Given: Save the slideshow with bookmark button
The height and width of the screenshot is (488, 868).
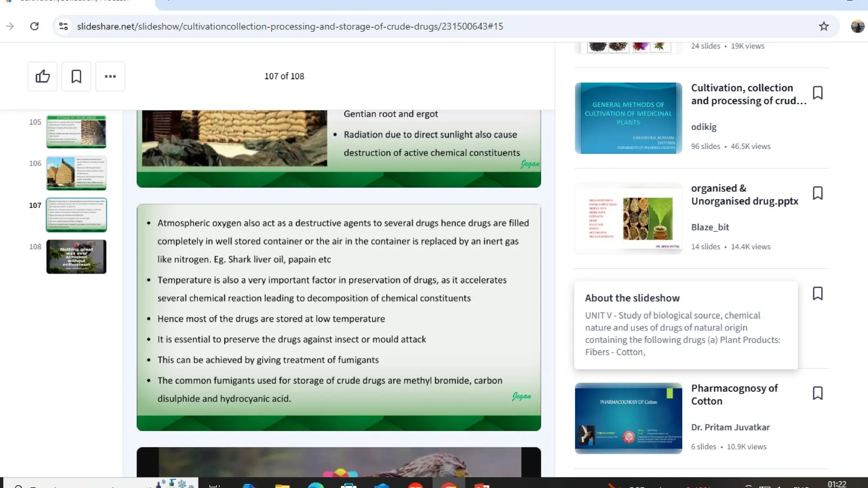Looking at the screenshot, I should click(x=76, y=76).
